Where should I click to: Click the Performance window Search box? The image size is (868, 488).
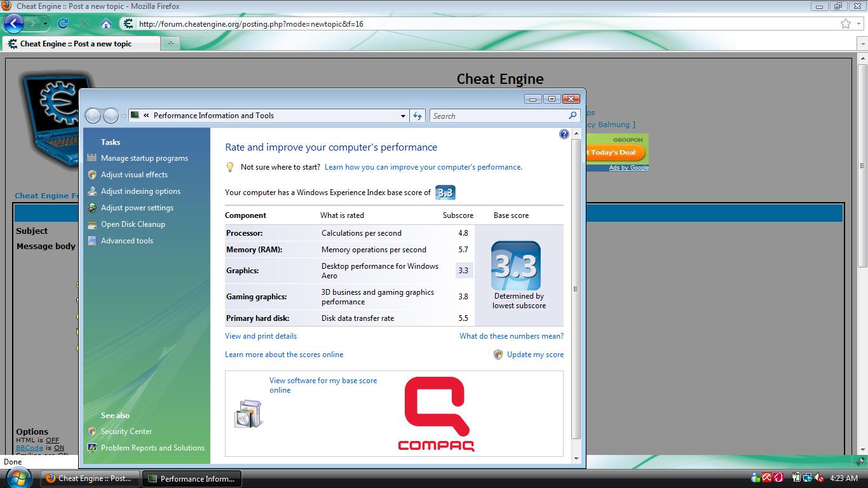click(499, 116)
